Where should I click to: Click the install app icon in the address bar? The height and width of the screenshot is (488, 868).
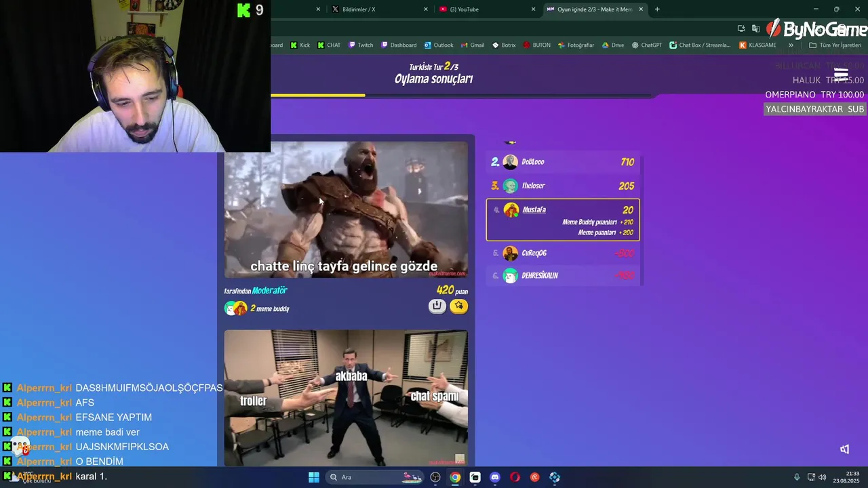(741, 28)
